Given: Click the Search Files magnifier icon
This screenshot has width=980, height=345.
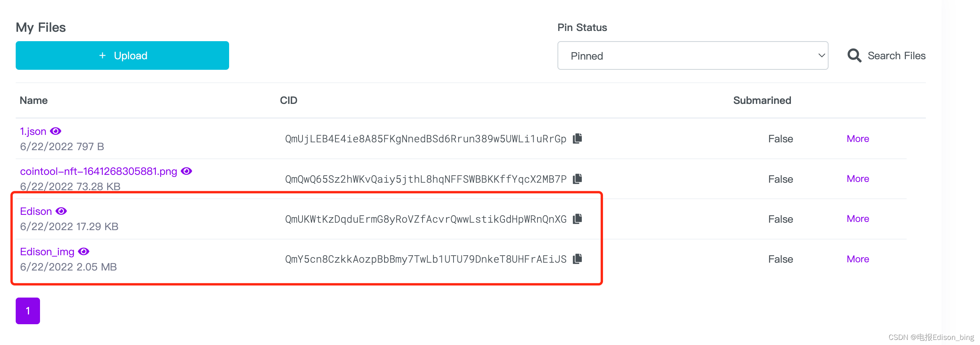Looking at the screenshot, I should tap(854, 56).
